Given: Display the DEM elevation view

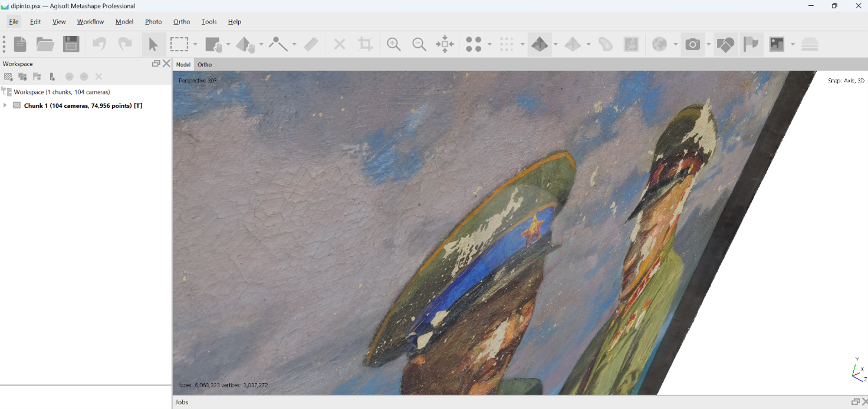Looking at the screenshot, I should (x=606, y=44).
